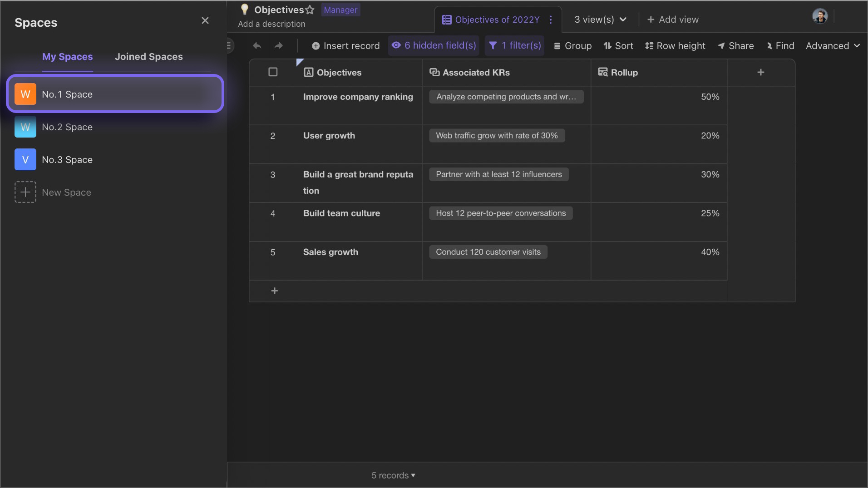Undo the last action
The height and width of the screenshot is (488, 868).
pos(257,45)
